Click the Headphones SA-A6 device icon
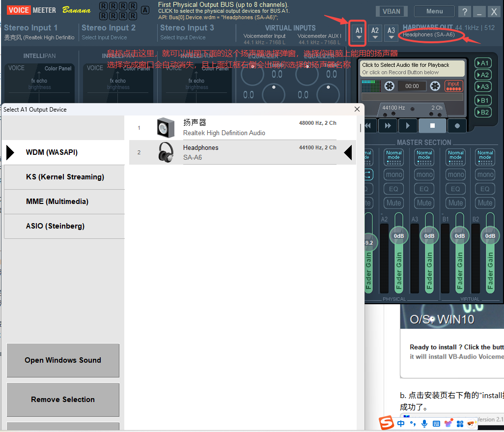The width and height of the screenshot is (504, 432). (166, 152)
